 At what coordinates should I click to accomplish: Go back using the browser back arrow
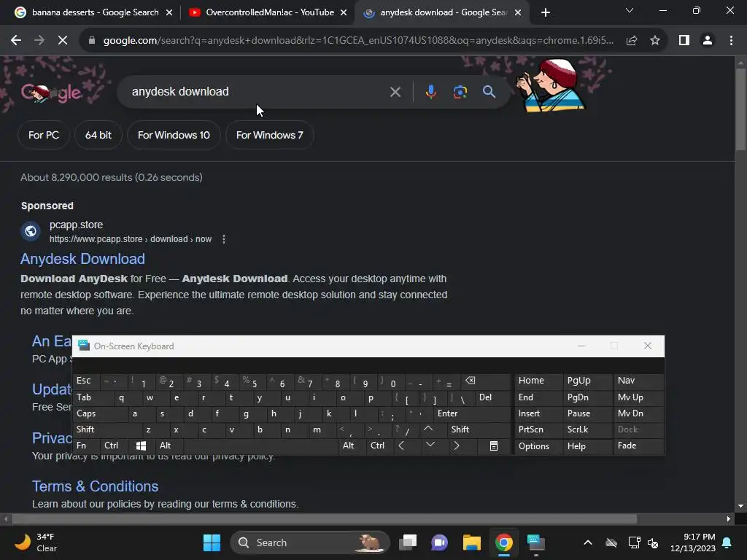click(x=16, y=41)
